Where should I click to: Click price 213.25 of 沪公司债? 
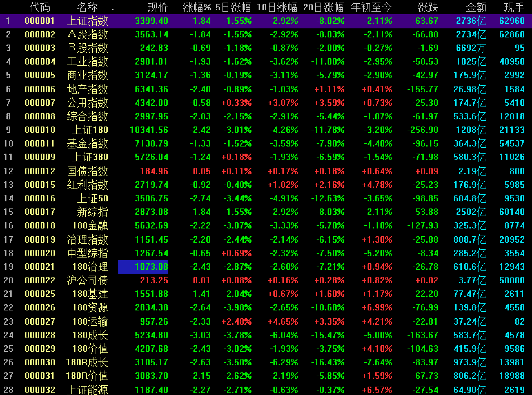coord(154,280)
